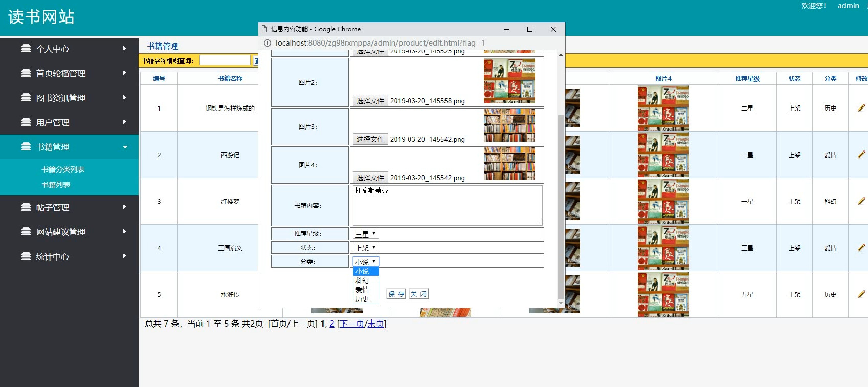Expand the 统计中心 menu arrow
The image size is (868, 387).
[x=124, y=256]
